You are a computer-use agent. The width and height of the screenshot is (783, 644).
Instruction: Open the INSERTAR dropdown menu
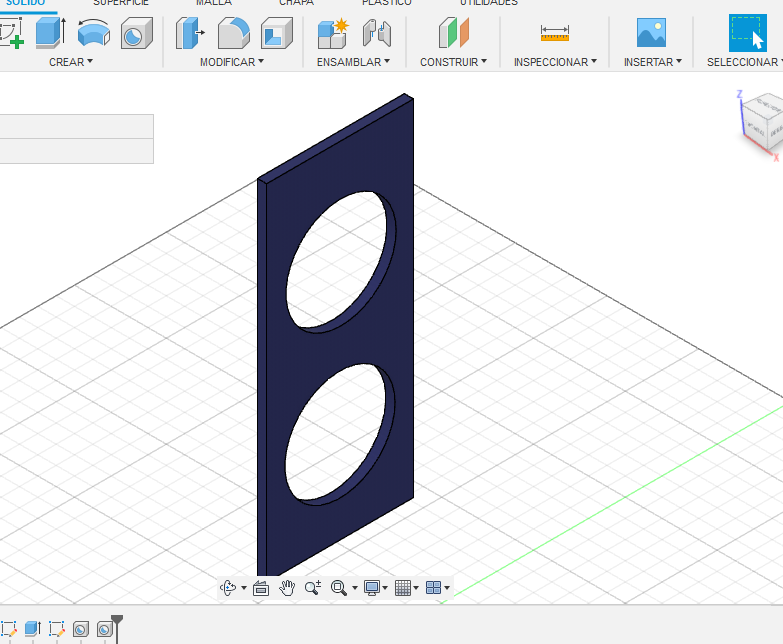653,62
